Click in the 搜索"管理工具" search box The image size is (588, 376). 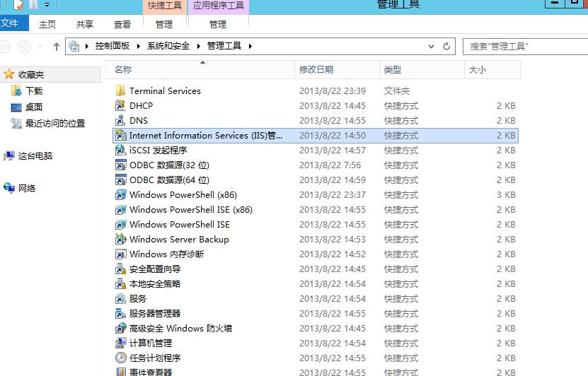[x=525, y=47]
